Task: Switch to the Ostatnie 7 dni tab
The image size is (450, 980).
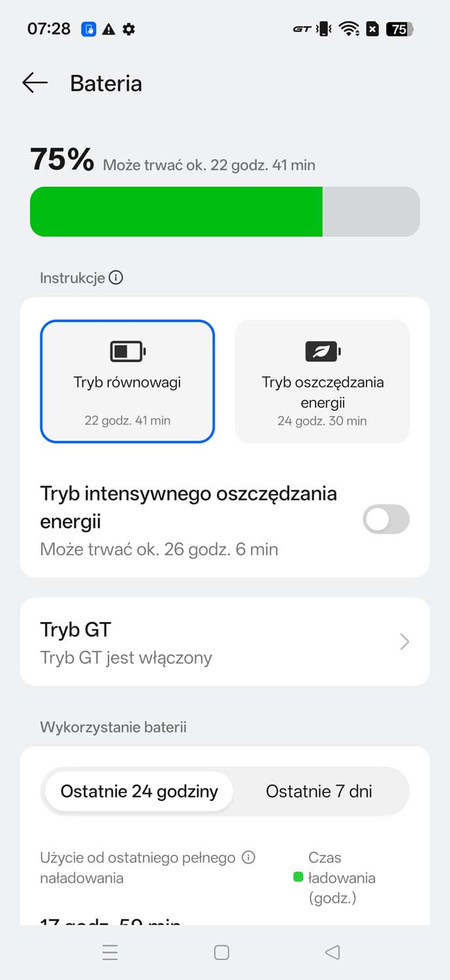Action: [x=319, y=791]
